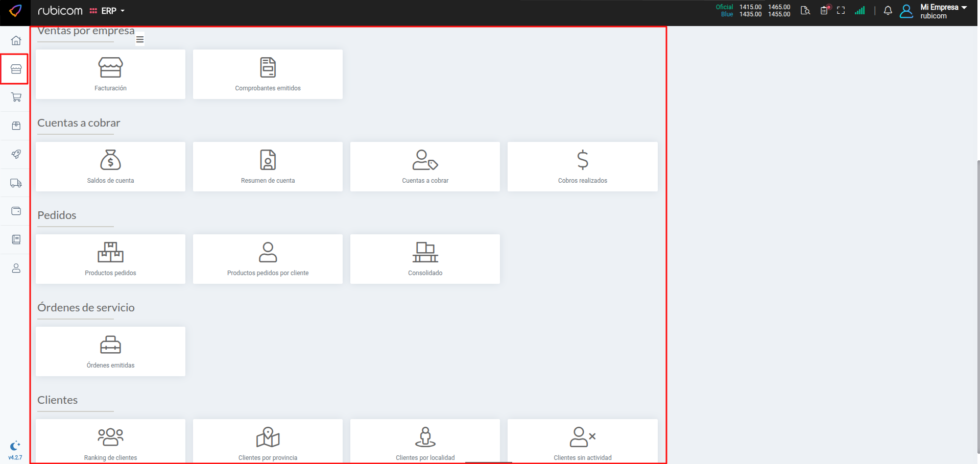Open the wallet icon in the sidebar

click(16, 211)
